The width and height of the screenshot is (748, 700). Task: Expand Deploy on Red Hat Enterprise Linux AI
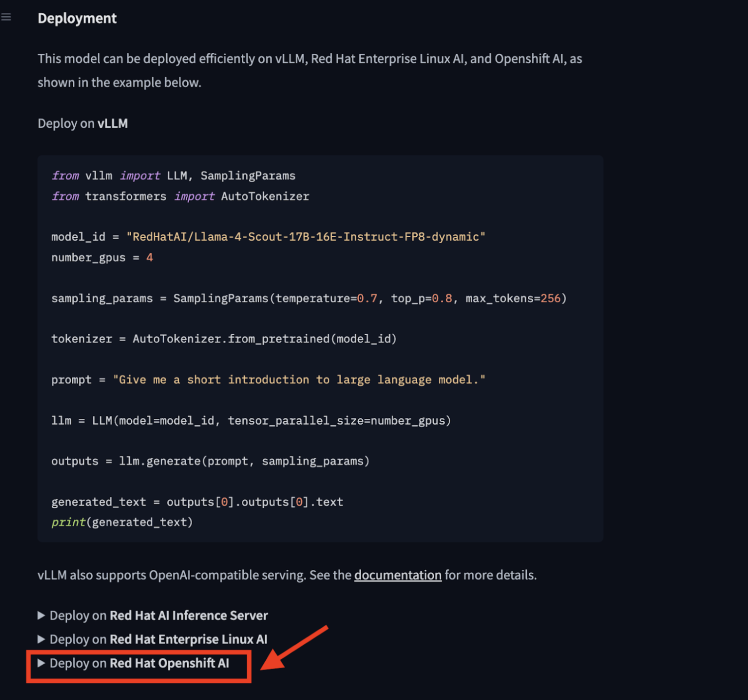152,639
